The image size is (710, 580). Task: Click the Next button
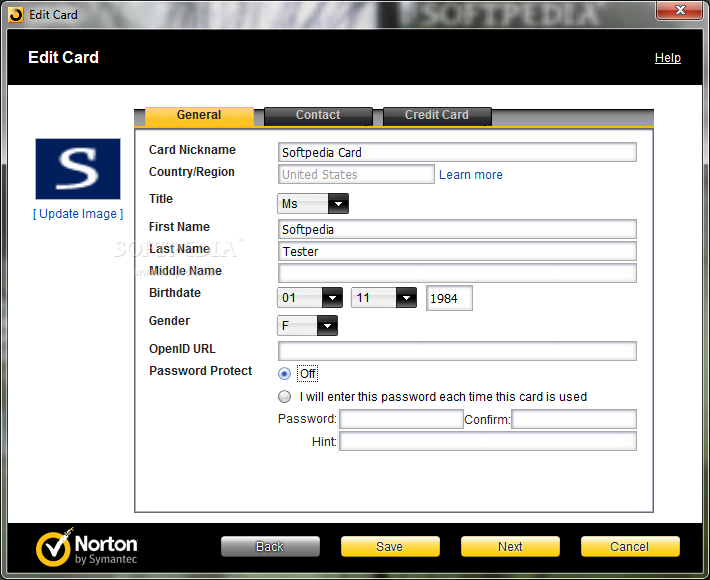(x=510, y=547)
